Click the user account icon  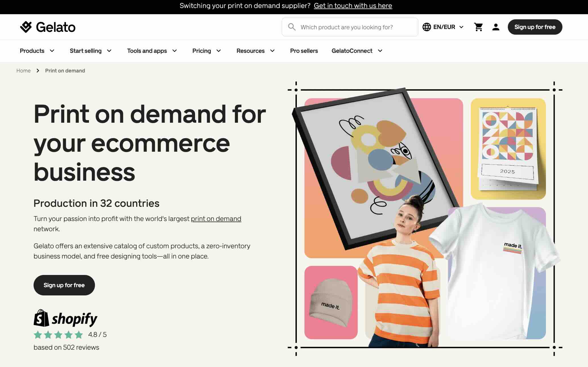[x=496, y=27]
